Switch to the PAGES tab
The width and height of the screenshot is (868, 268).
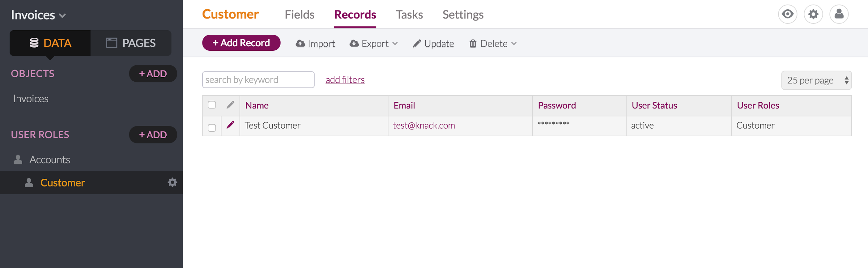(131, 43)
